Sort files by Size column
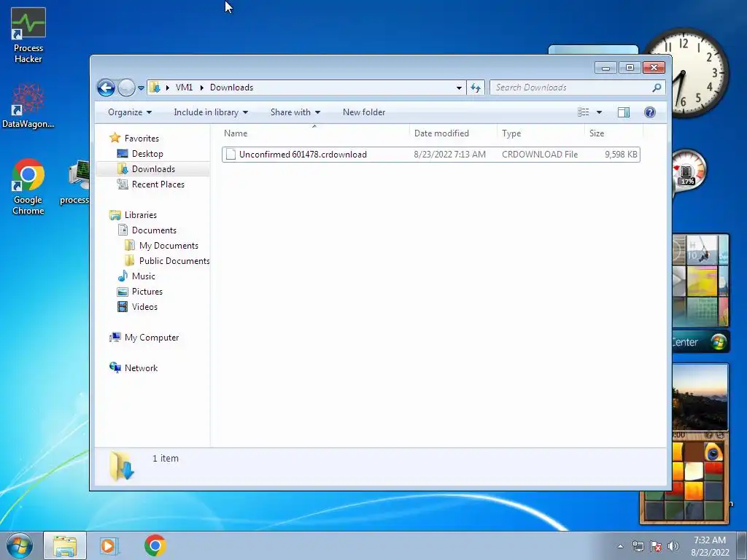 coord(614,133)
